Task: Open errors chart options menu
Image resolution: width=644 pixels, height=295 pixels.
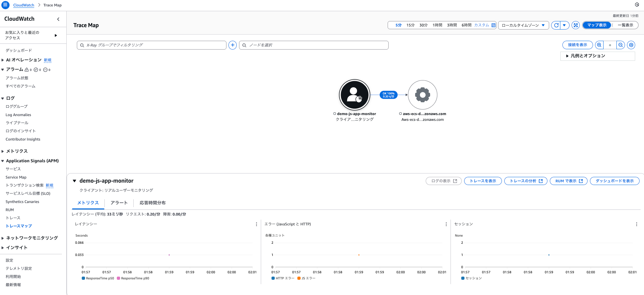Action: 446,224
